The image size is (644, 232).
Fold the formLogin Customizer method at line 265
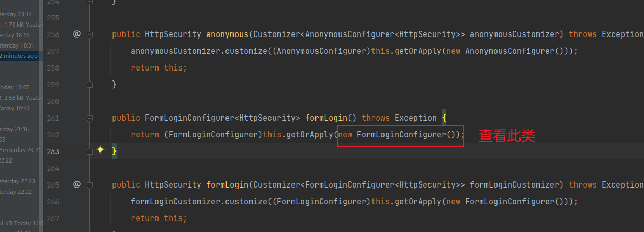[x=89, y=185]
